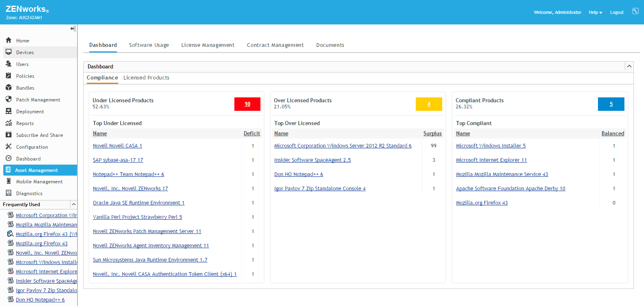Click the Reports chart icon

[x=9, y=123]
